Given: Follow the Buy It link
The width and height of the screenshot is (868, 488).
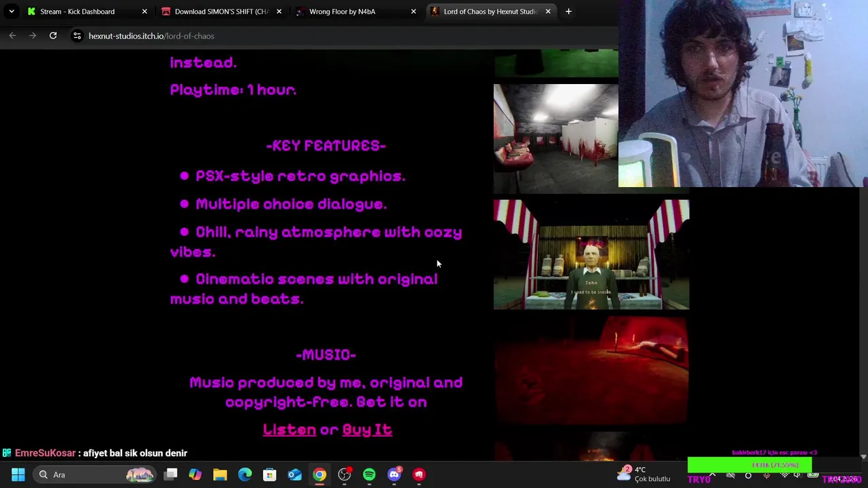Looking at the screenshot, I should [367, 430].
